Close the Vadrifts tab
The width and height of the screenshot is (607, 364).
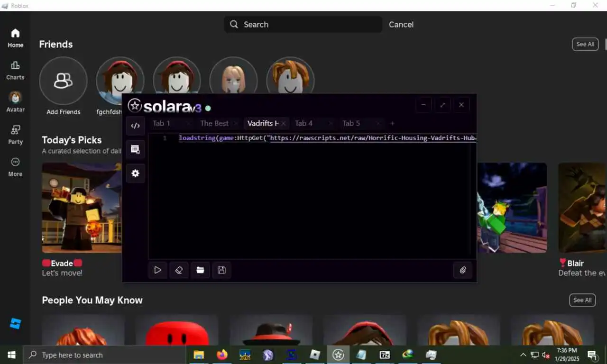tap(284, 123)
